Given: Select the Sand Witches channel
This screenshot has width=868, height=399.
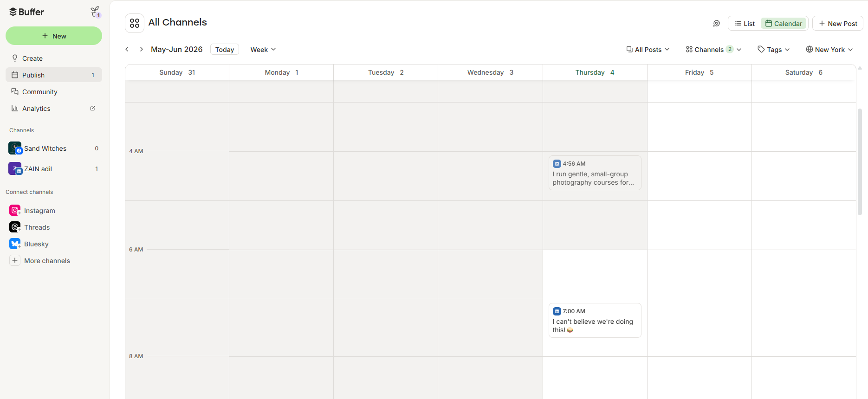Looking at the screenshot, I should click(x=54, y=148).
